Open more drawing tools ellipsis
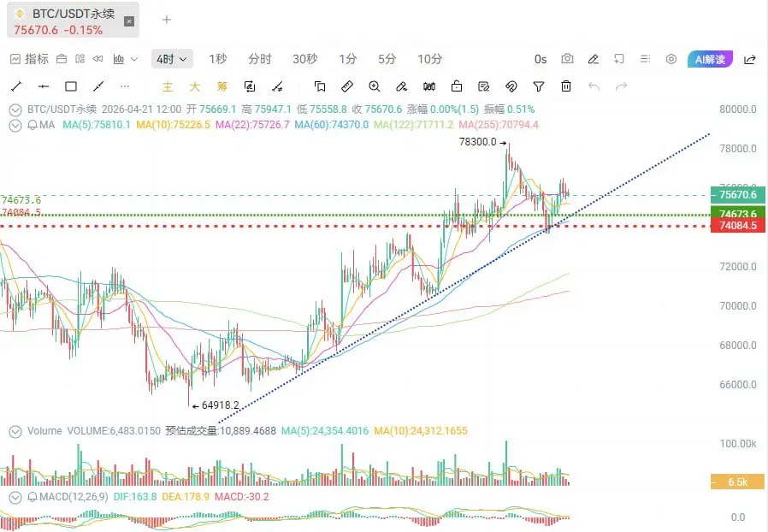Viewport: 768px width, 532px height. tap(125, 86)
